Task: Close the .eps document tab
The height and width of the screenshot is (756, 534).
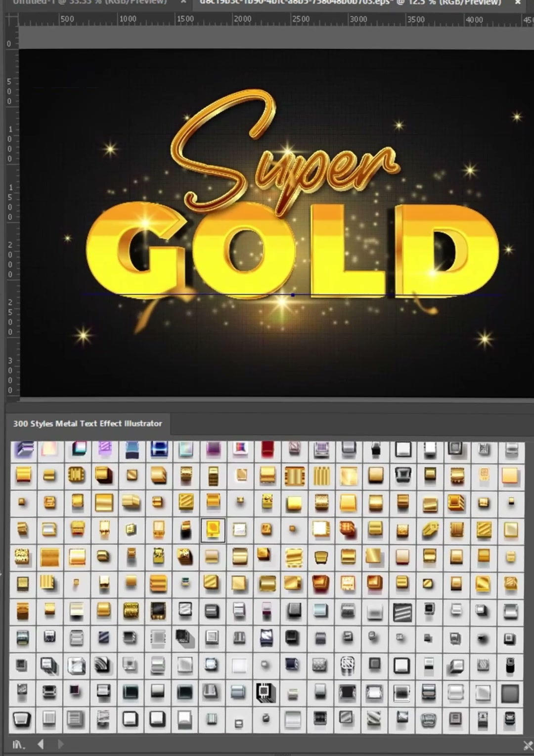Action: pyautogui.click(x=518, y=2)
